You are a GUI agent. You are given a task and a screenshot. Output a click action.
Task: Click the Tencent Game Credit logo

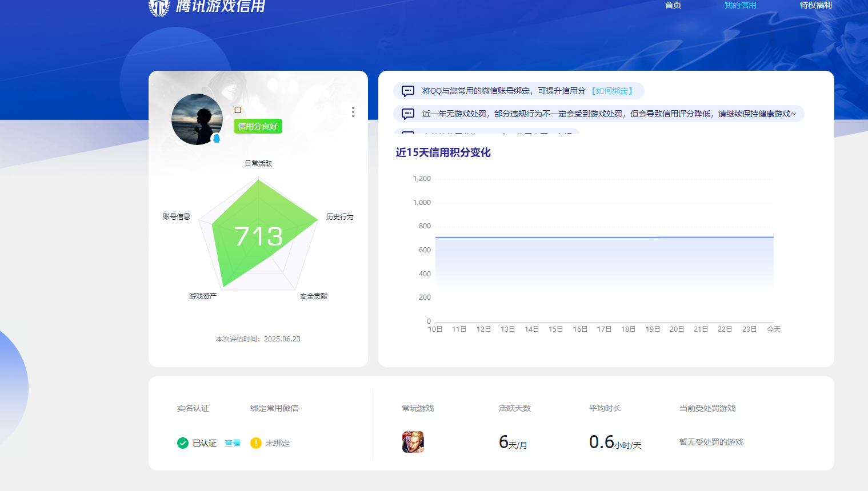point(207,7)
